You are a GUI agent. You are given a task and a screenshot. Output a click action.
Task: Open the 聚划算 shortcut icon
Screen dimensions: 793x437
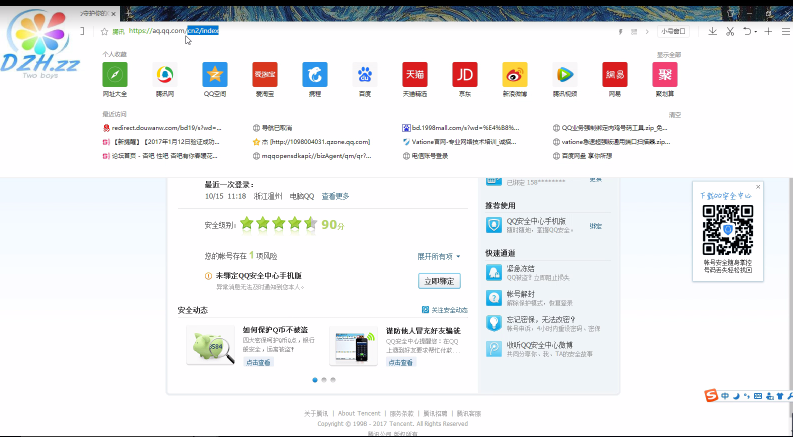click(x=665, y=75)
